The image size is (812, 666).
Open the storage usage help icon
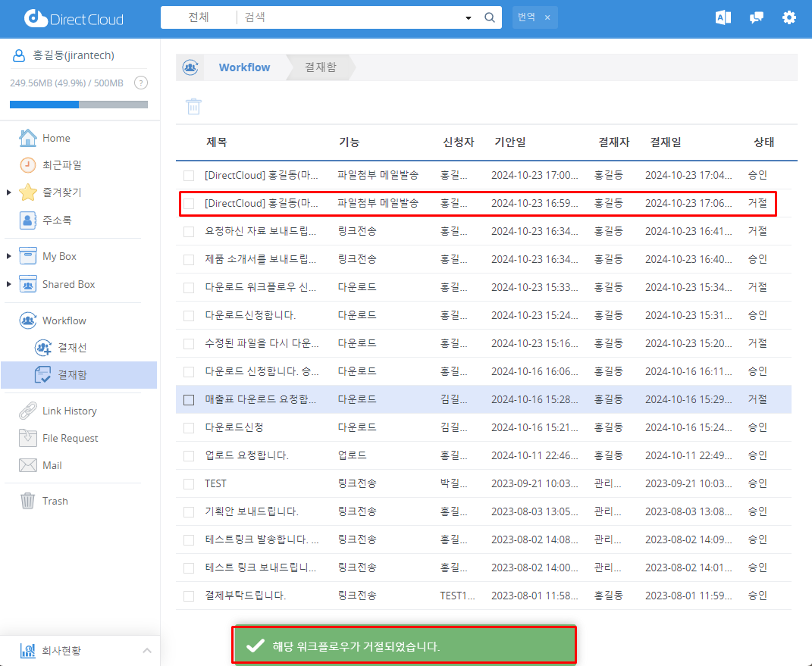coord(140,83)
